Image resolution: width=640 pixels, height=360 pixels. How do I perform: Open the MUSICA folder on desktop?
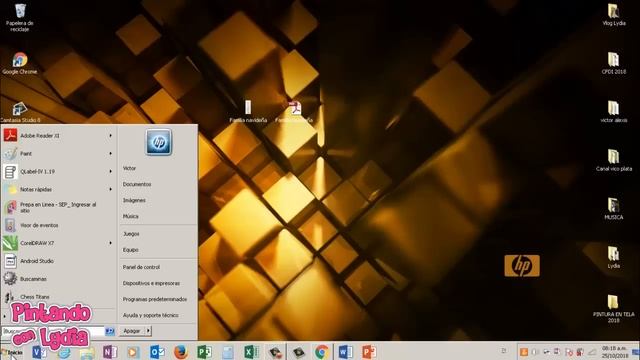point(613,209)
